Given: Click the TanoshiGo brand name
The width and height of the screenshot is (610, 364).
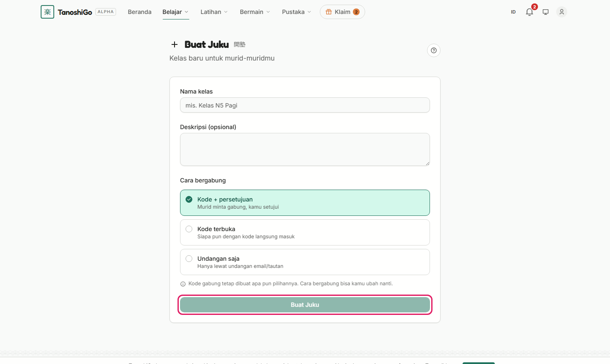Looking at the screenshot, I should point(75,12).
